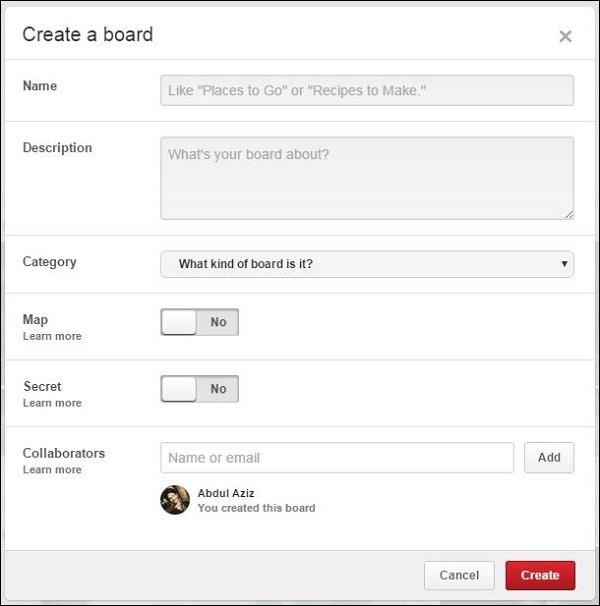The image size is (600, 606).
Task: Click Add next to collaborator field
Action: tap(549, 458)
